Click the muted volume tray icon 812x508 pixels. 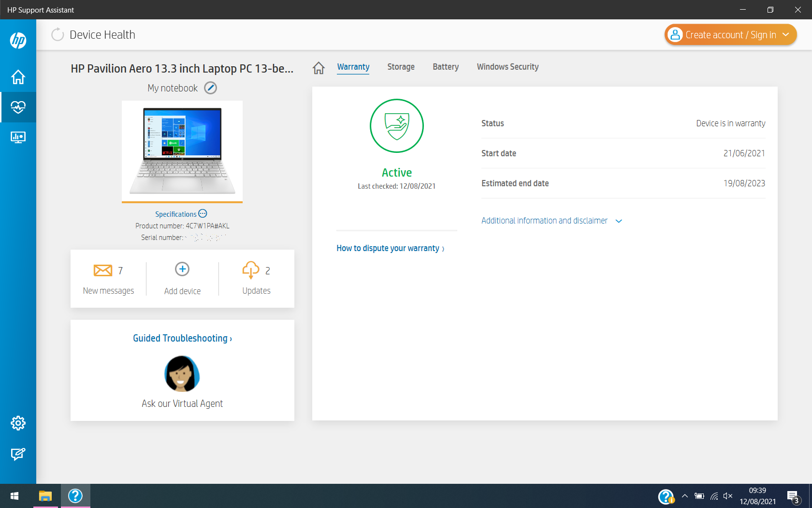pos(728,496)
